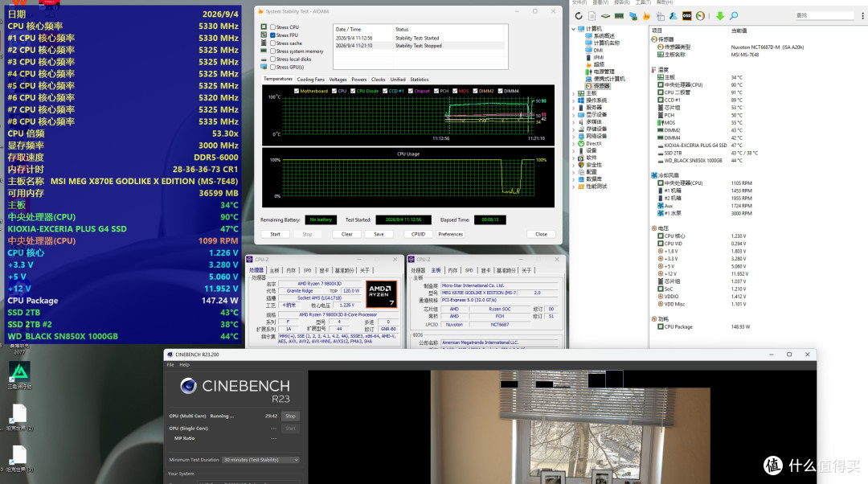Expand 存储设备 node in AIDA64 tree
The image size is (868, 484).
[574, 129]
